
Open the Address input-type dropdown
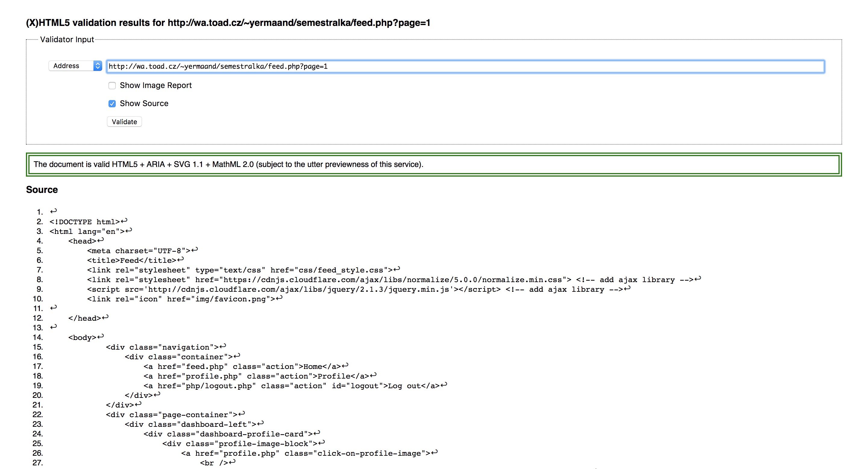(x=75, y=66)
